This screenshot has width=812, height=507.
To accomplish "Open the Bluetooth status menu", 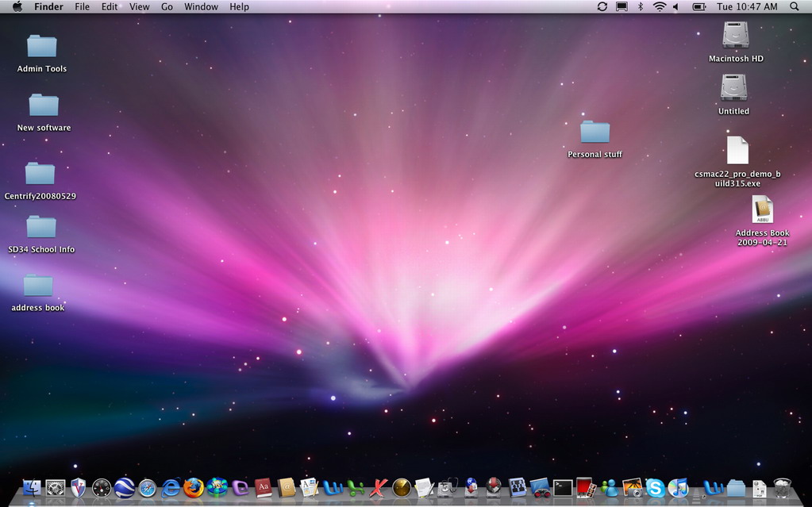I will (640, 6).
